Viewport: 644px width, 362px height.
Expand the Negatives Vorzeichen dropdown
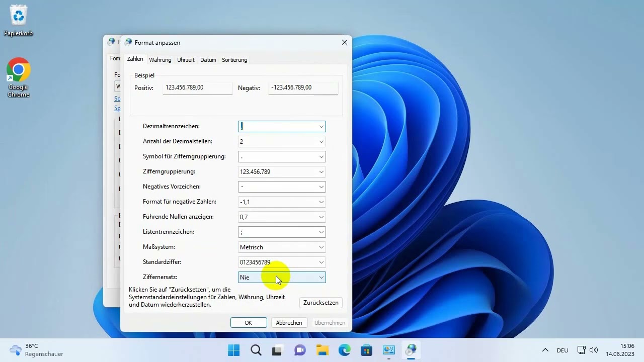click(x=321, y=187)
